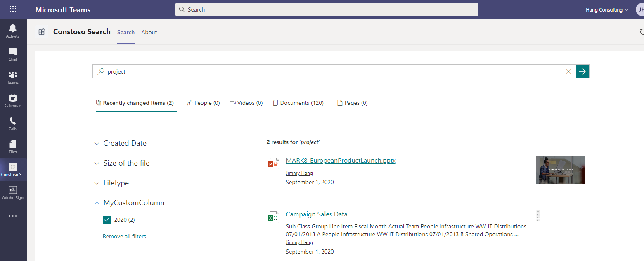This screenshot has height=261, width=644.
Task: Open the Campaign Sales Data link
Action: click(317, 214)
